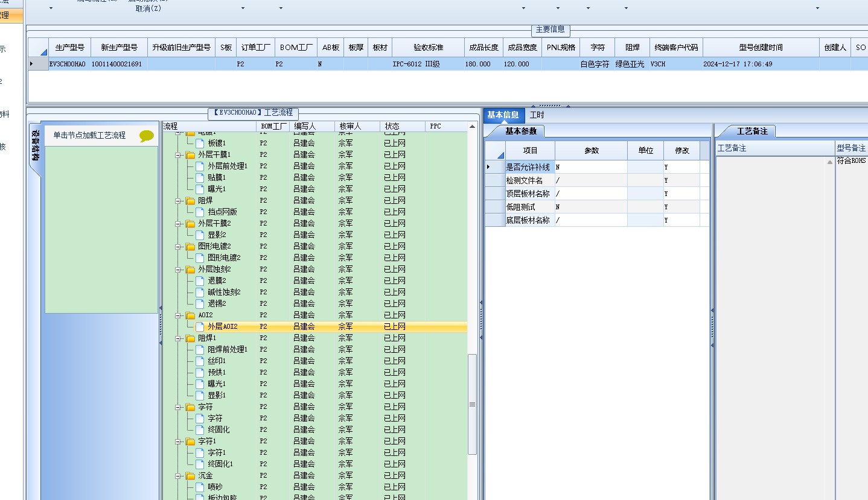868x500 pixels.
Task: Click the folder icon of 图形电镀2 group
Action: pyautogui.click(x=190, y=247)
